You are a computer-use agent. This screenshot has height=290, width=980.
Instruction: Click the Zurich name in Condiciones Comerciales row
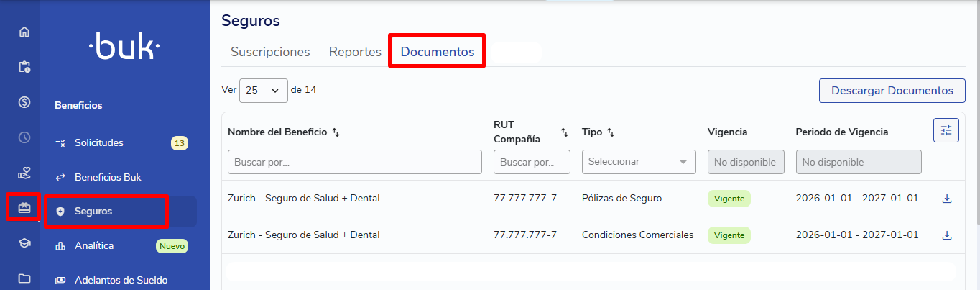pyautogui.click(x=304, y=235)
